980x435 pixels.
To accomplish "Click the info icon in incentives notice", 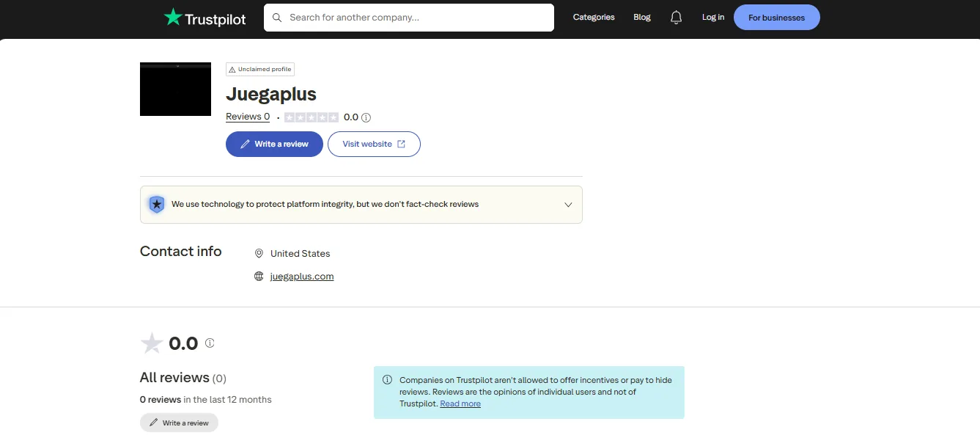I will tap(387, 380).
